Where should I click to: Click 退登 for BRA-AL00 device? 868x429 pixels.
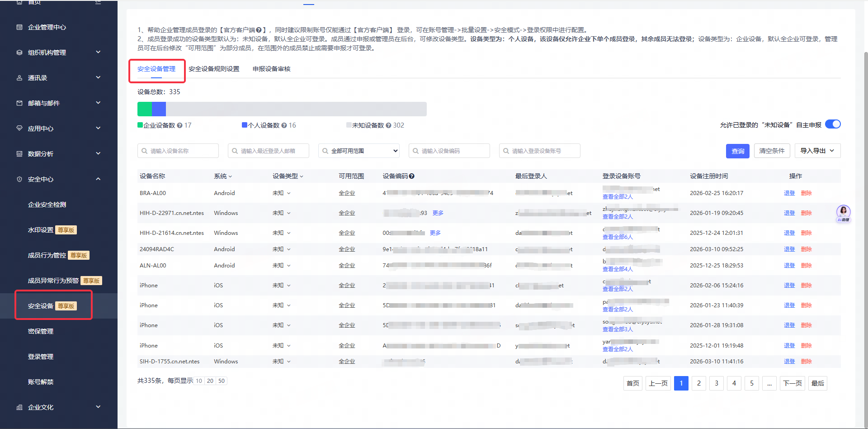[x=789, y=193]
